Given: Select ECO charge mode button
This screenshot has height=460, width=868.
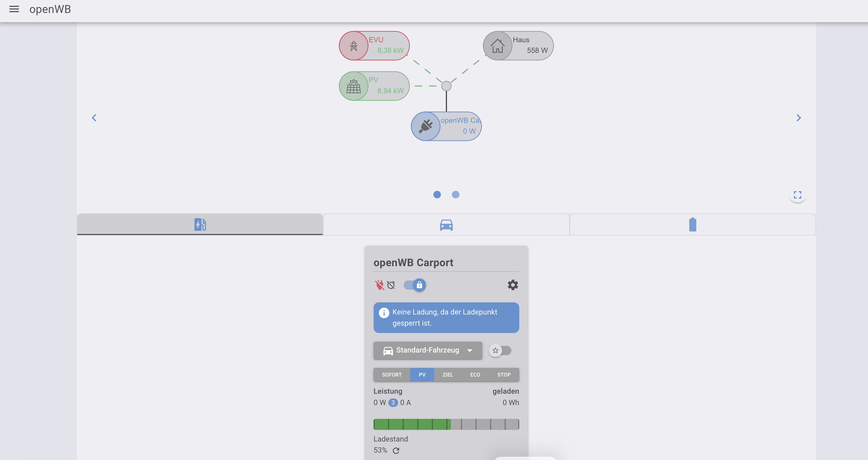Looking at the screenshot, I should click(475, 375).
